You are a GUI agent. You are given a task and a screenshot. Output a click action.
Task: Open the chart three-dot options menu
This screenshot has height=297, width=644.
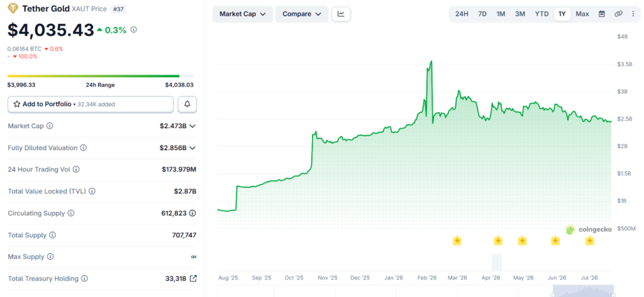[633, 14]
